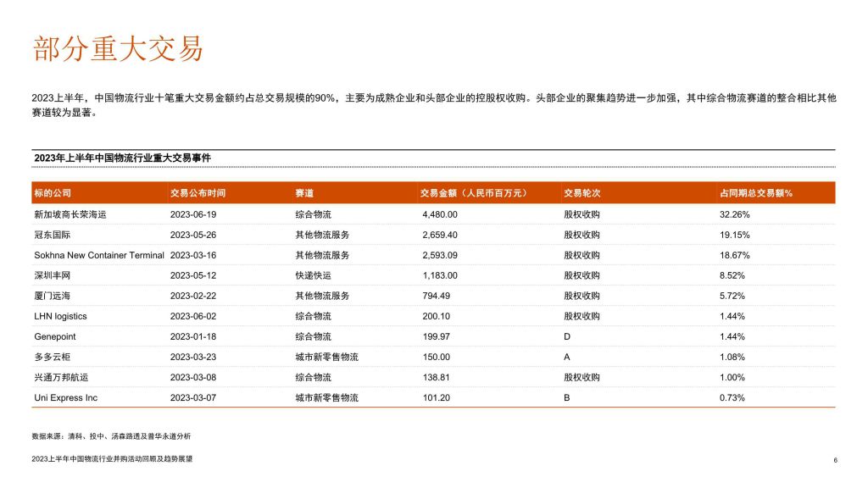Click column header 赛道
Screen dimensions: 868x488
click(304, 193)
